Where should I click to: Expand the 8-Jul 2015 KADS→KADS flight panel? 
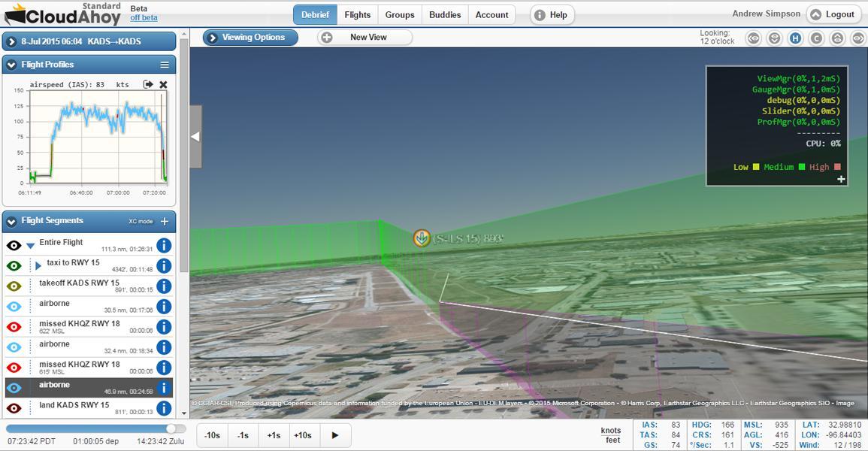click(x=11, y=41)
